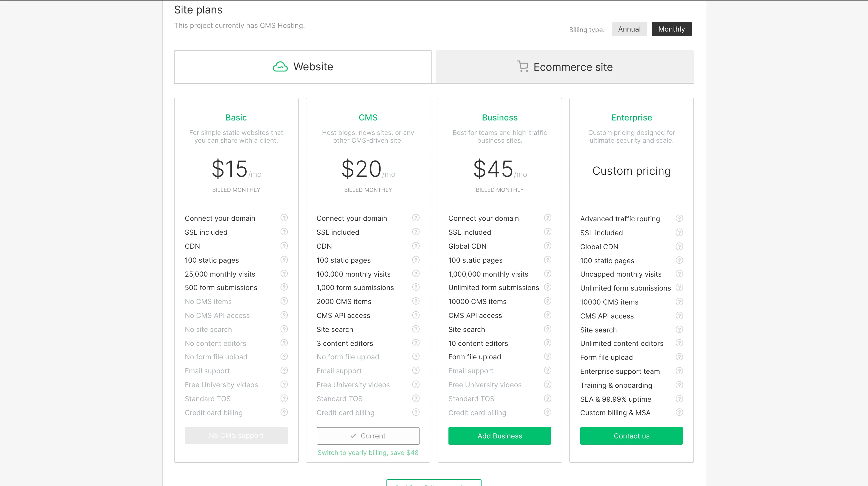Click help icon next to Business 'Form file upload'
This screenshot has height=486, width=868.
548,356
